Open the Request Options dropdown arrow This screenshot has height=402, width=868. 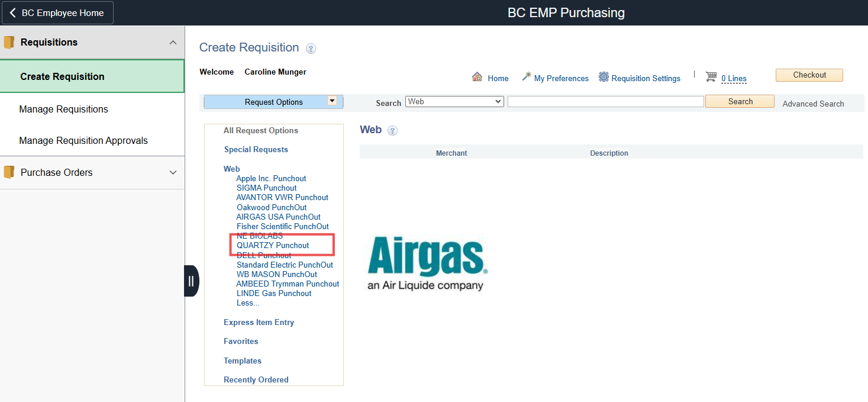click(332, 101)
